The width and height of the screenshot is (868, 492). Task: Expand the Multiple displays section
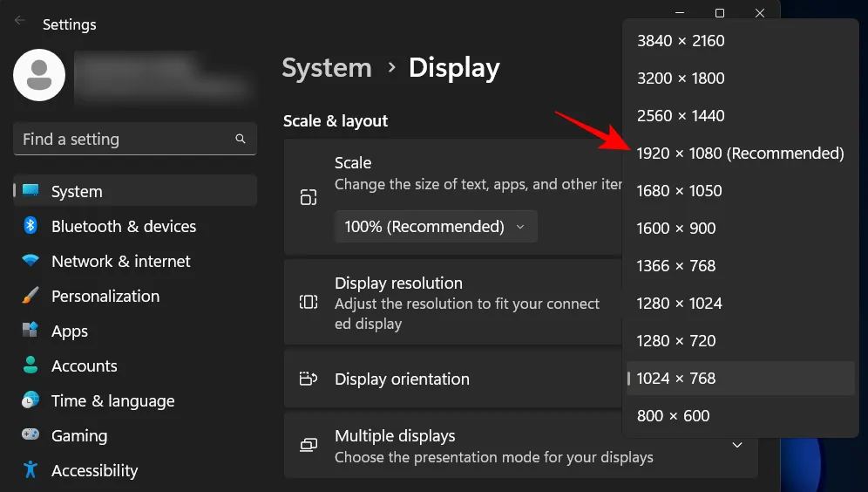click(736, 446)
